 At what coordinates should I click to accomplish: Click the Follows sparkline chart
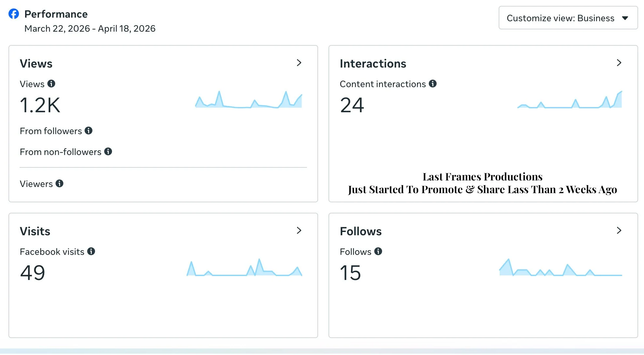point(560,269)
